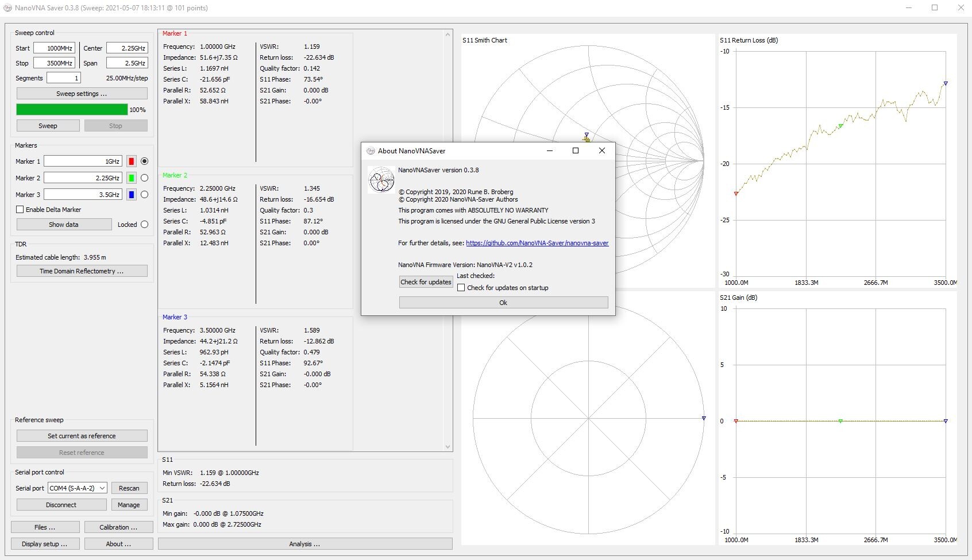Click the S21 Gain (dB) chart title
This screenshot has width=972, height=560.
click(x=738, y=298)
